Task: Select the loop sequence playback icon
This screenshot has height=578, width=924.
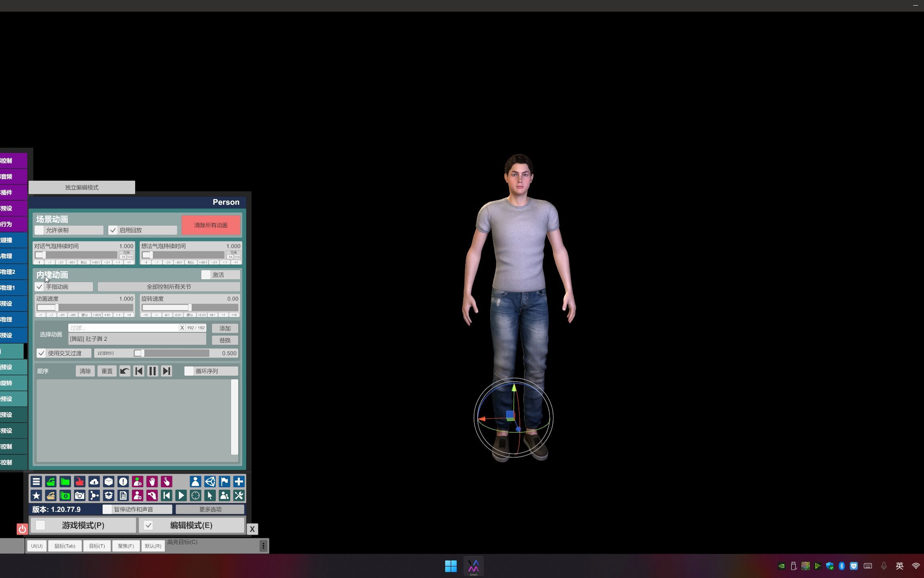Action: click(206, 371)
